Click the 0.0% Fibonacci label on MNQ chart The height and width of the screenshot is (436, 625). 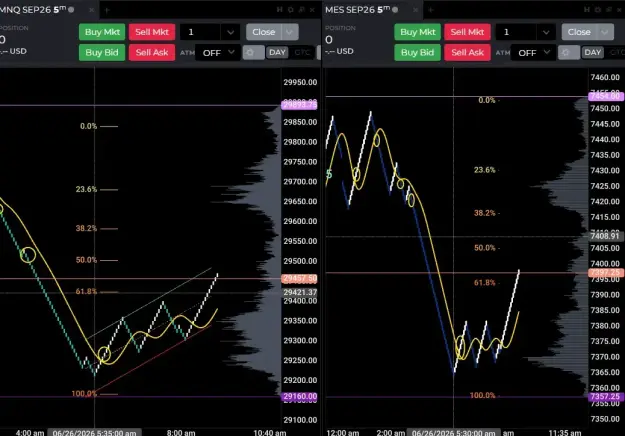click(x=88, y=126)
